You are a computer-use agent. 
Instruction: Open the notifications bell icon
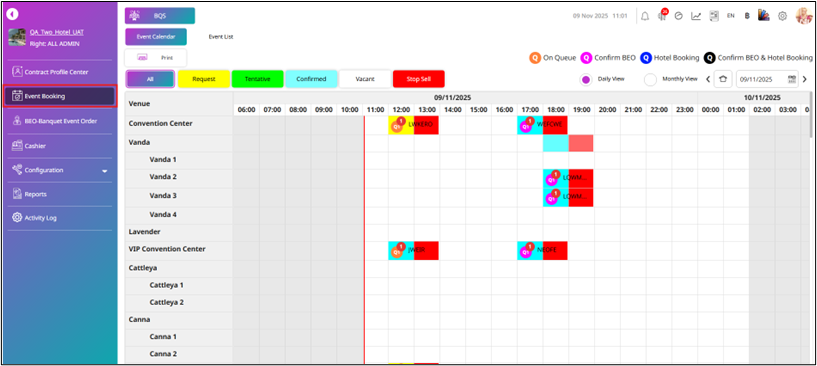click(645, 16)
